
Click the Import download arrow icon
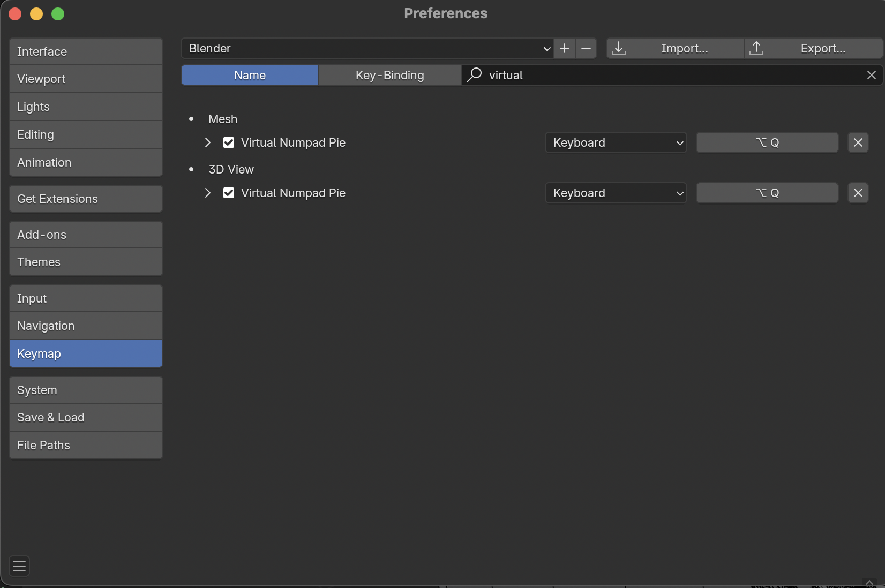pos(619,48)
